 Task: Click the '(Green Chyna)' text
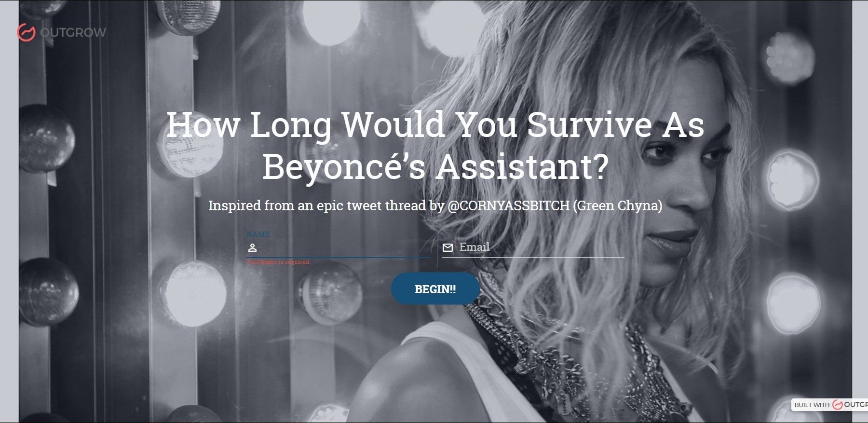(x=618, y=206)
